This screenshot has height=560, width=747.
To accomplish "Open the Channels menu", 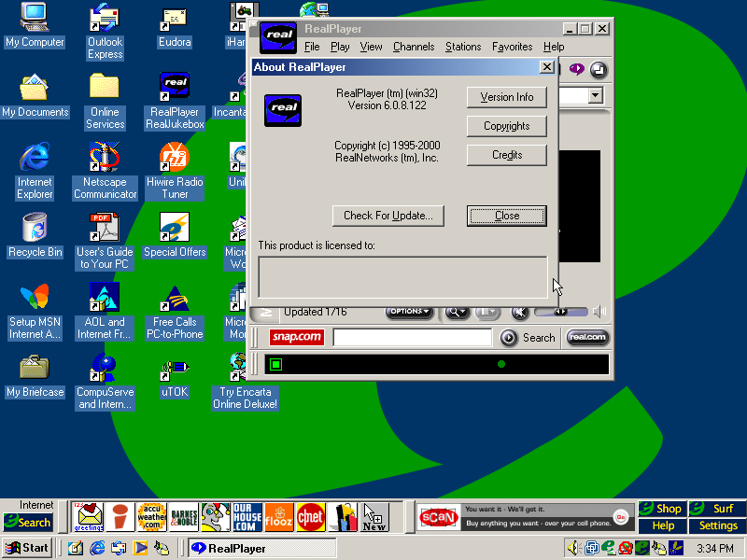I will pos(413,47).
